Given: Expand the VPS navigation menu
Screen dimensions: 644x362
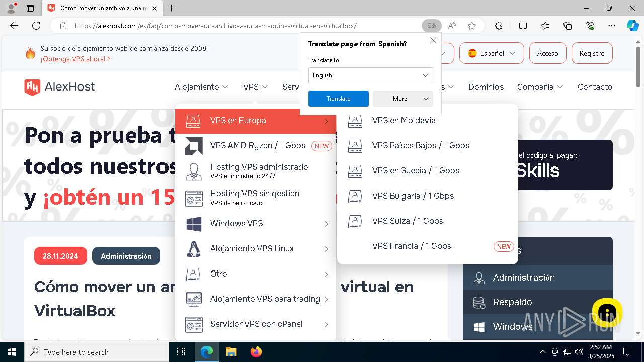Looking at the screenshot, I should click(255, 87).
